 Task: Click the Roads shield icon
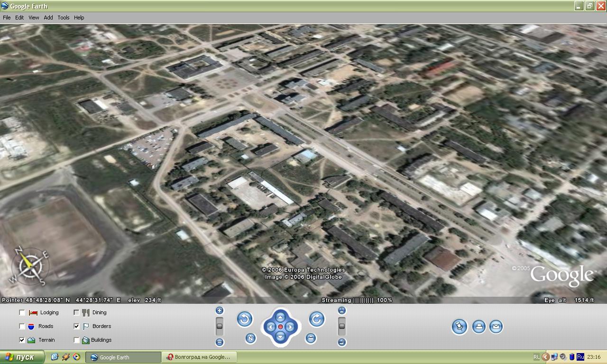click(x=31, y=327)
